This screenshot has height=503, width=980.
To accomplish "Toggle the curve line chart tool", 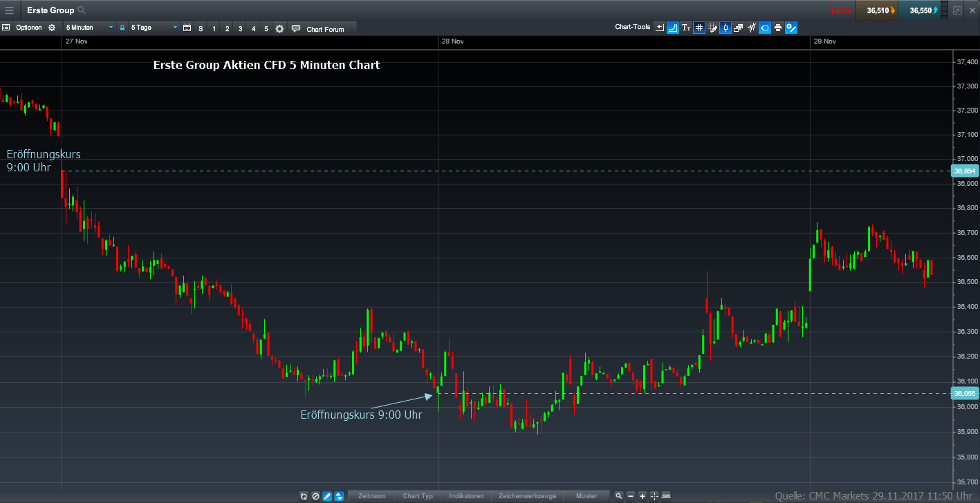I will tap(673, 28).
